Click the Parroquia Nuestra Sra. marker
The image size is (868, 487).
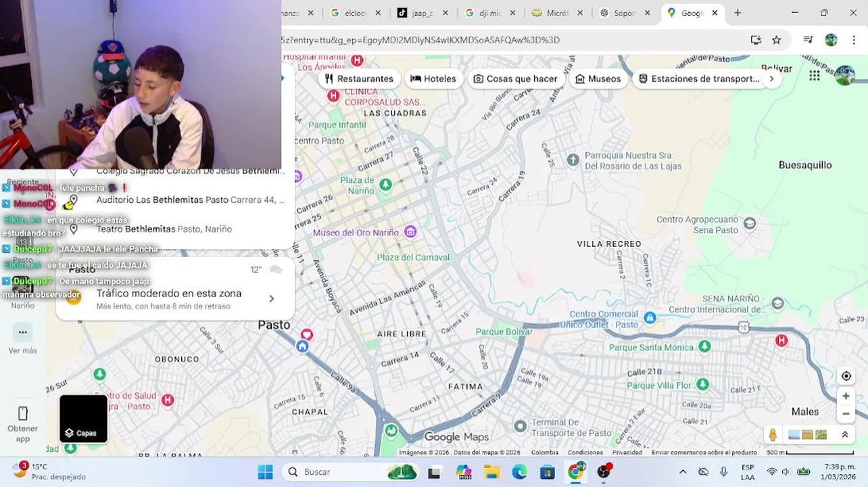pyautogui.click(x=573, y=160)
